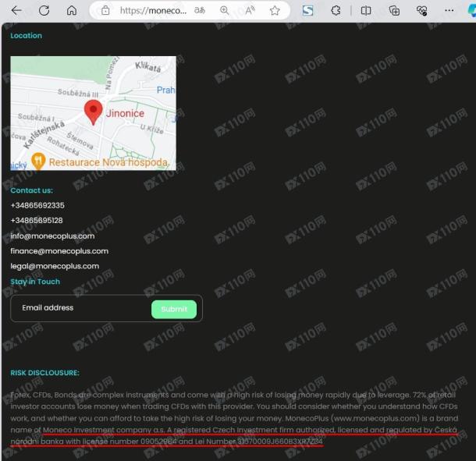Open the zoom magnifier icon in address bar
This screenshot has width=476, height=461.
(x=224, y=11)
